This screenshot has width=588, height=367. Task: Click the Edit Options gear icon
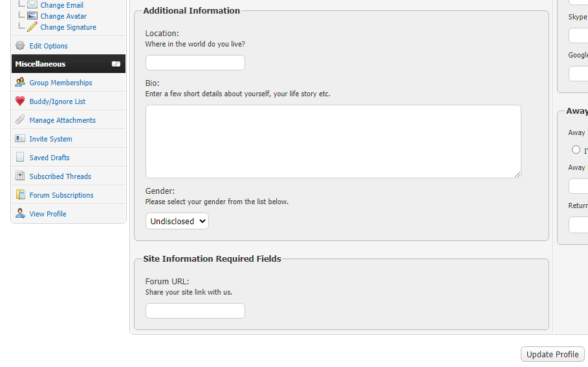pos(20,46)
